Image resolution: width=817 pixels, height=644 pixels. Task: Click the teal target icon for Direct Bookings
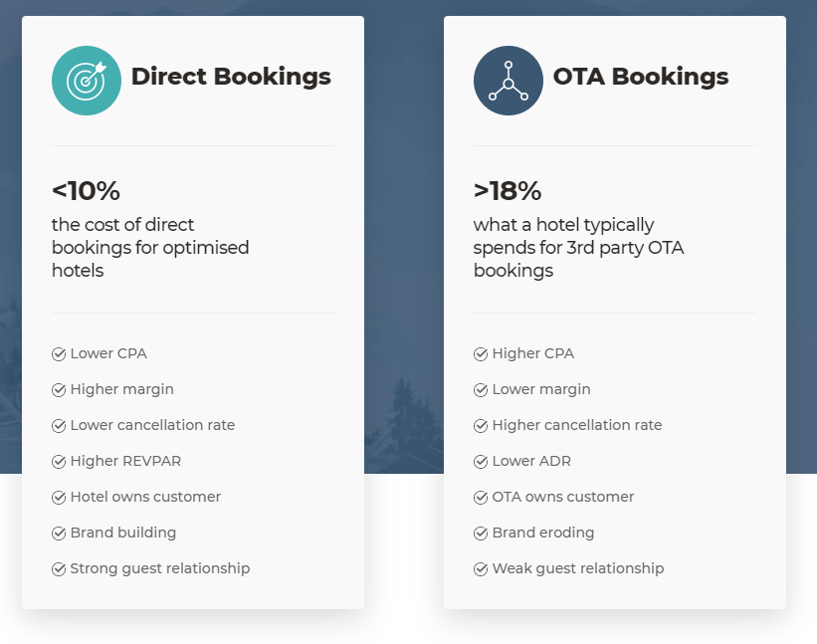coord(87,81)
